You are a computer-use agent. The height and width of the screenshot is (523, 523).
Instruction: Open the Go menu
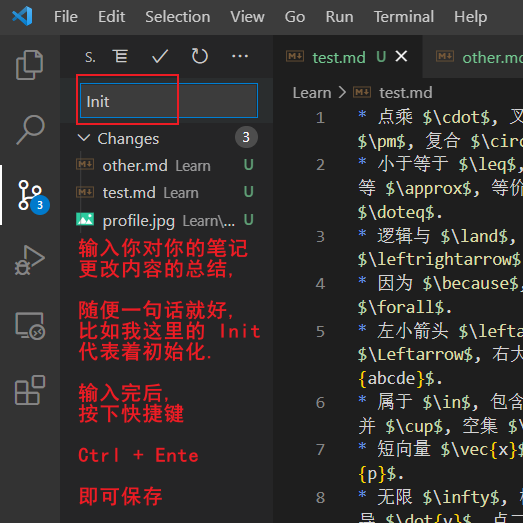(295, 17)
